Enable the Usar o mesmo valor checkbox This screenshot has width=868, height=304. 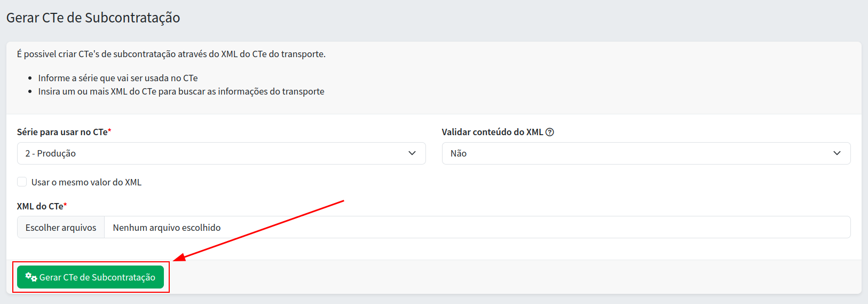[22, 182]
